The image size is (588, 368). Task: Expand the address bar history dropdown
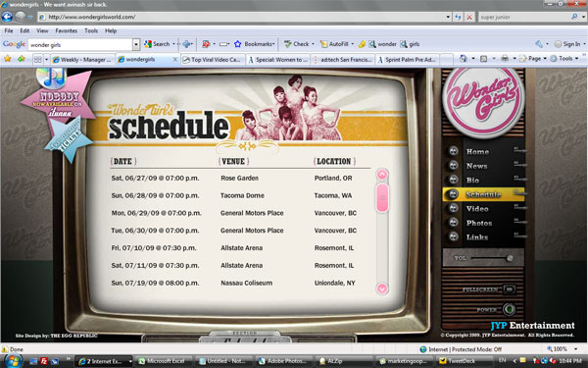pyautogui.click(x=448, y=17)
